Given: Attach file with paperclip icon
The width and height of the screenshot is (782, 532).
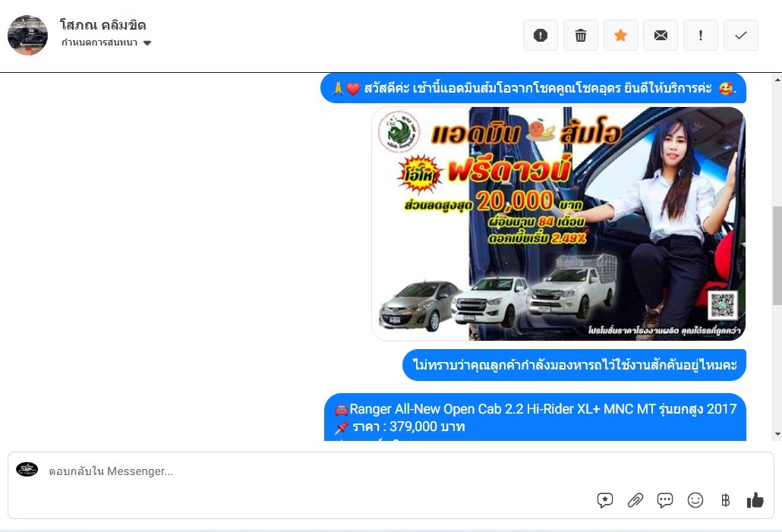Looking at the screenshot, I should 635,500.
